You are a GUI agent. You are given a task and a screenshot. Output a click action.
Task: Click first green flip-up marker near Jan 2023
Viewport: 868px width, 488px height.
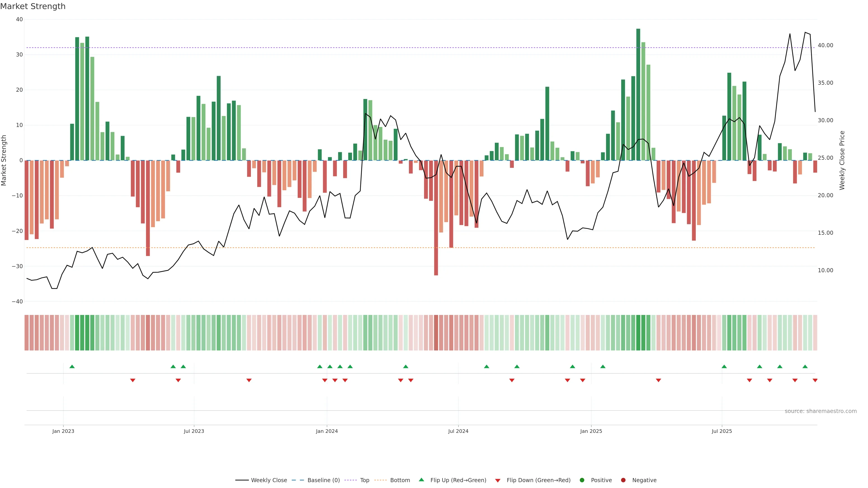coord(72,366)
